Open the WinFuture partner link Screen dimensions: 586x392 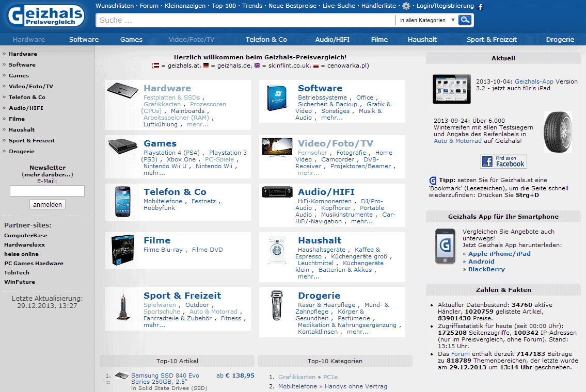coord(20,282)
